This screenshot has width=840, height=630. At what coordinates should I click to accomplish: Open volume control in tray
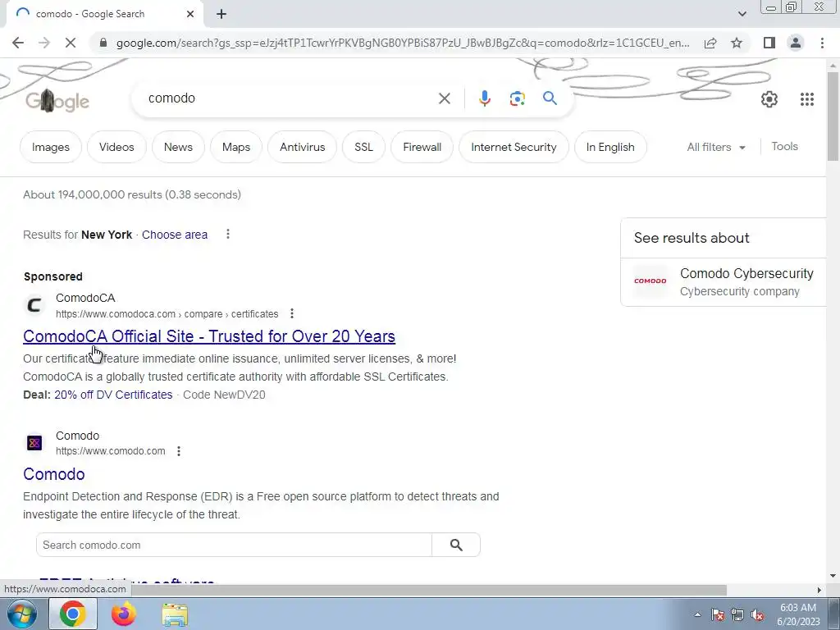(757, 614)
